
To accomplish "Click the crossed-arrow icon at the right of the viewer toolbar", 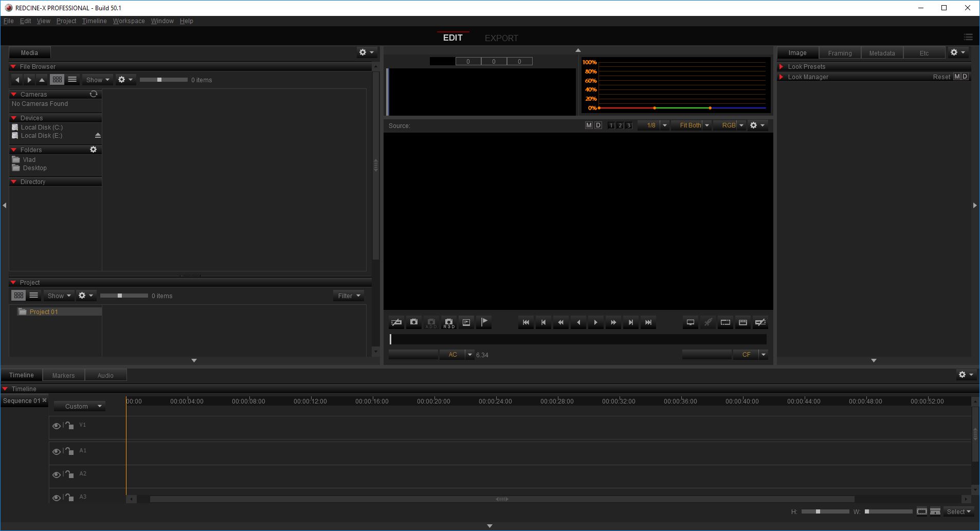I will tap(760, 322).
